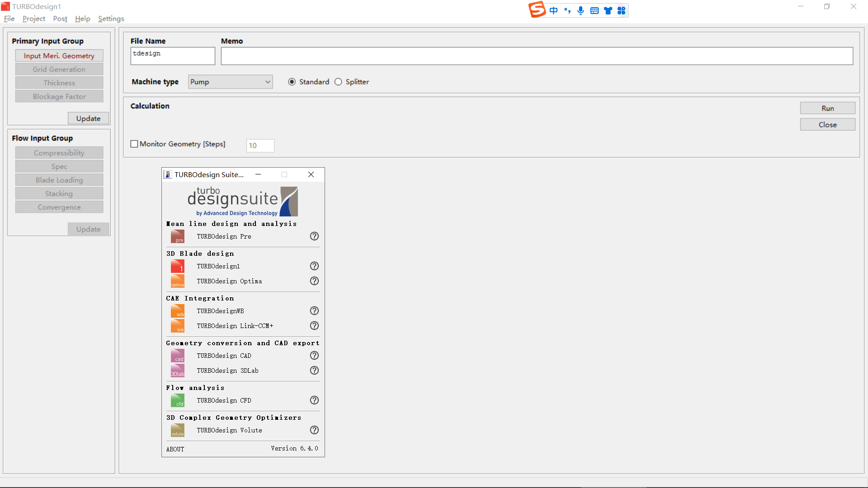
Task: Click the Input Meri. Geometry button
Action: [x=59, y=56]
